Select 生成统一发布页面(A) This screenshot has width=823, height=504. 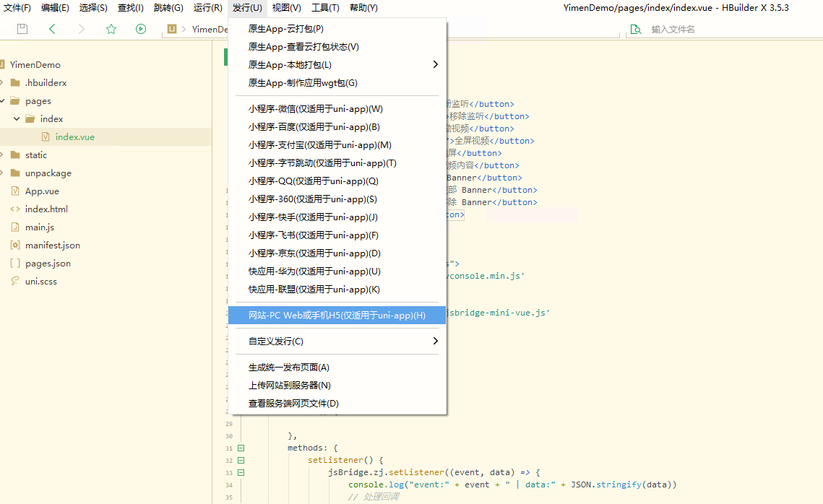point(337,367)
